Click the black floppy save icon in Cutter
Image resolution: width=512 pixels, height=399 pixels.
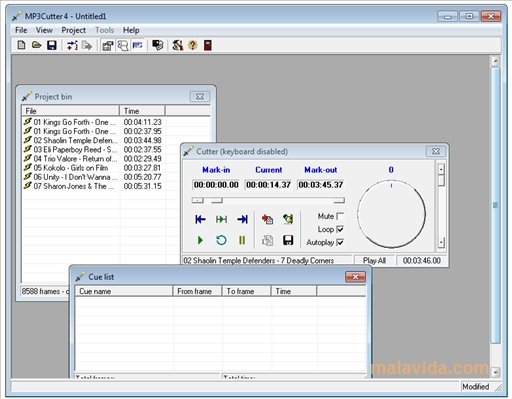[x=288, y=240]
